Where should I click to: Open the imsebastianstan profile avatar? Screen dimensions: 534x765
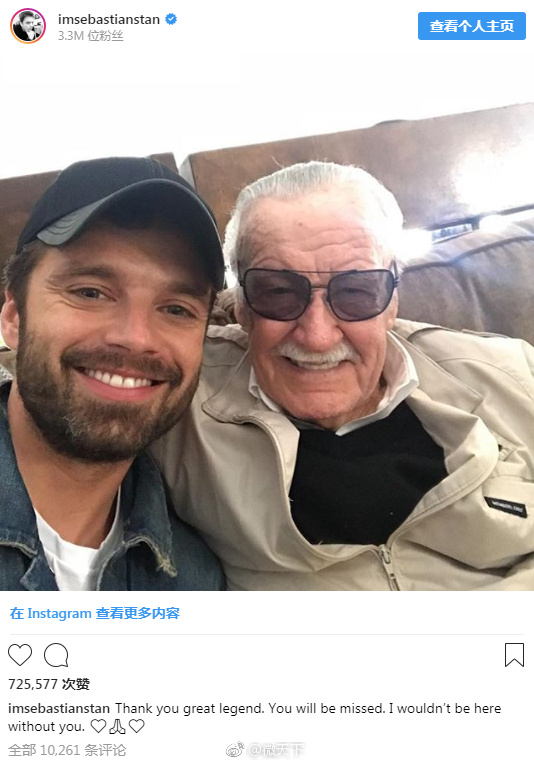[x=28, y=26]
